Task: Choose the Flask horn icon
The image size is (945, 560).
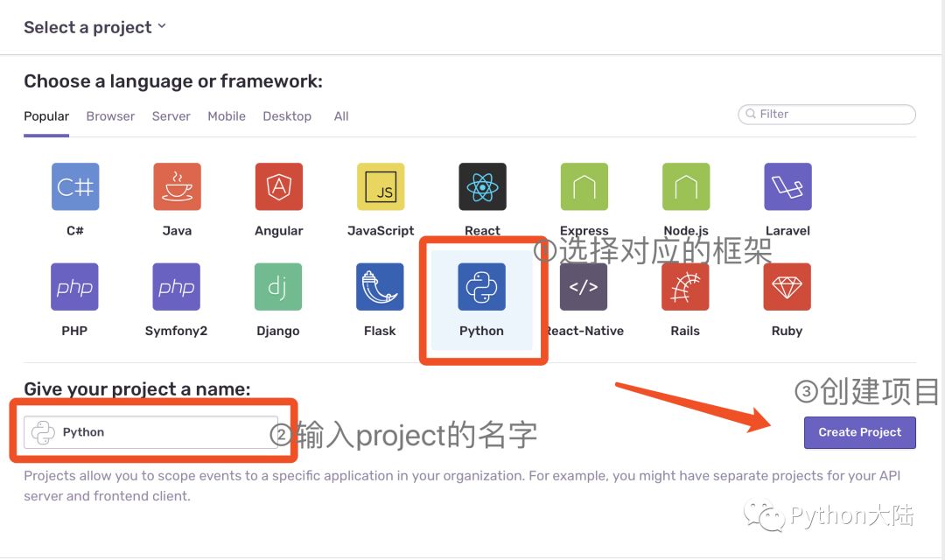Action: (380, 287)
